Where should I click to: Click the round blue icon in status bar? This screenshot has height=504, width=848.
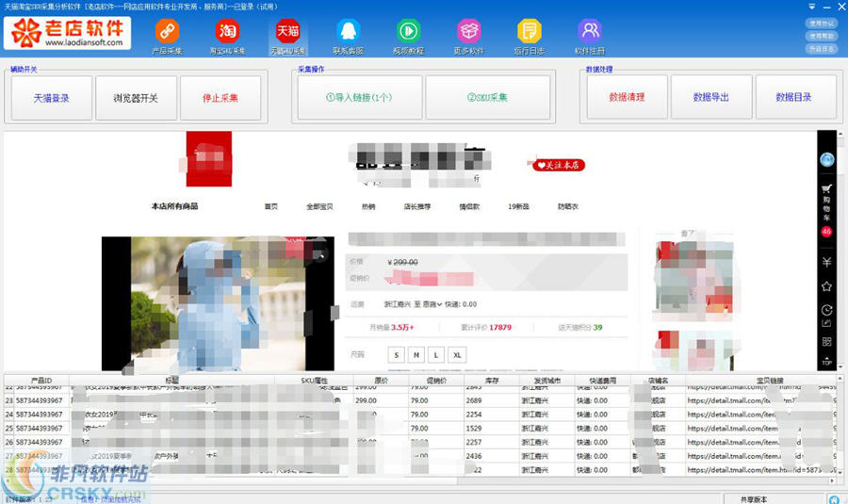[x=834, y=499]
